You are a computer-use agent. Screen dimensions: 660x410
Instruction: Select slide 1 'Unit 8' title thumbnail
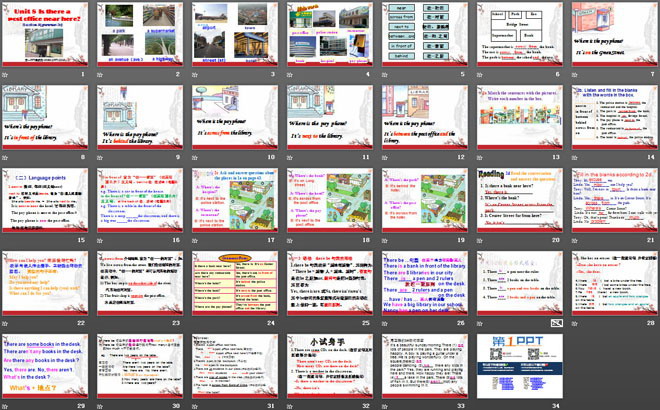tap(45, 35)
